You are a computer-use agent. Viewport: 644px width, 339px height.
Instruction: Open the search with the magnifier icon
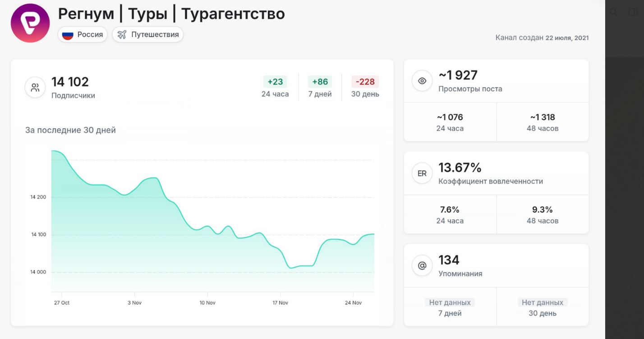pyautogui.click(x=613, y=12)
